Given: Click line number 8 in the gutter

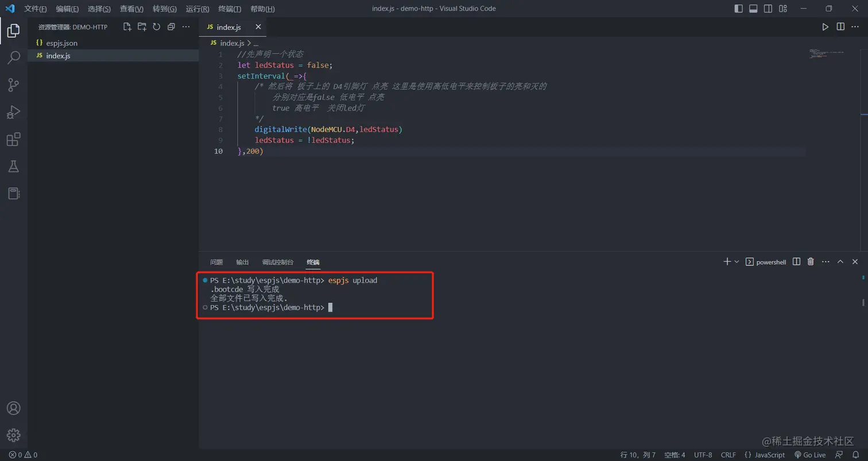Looking at the screenshot, I should [x=220, y=130].
